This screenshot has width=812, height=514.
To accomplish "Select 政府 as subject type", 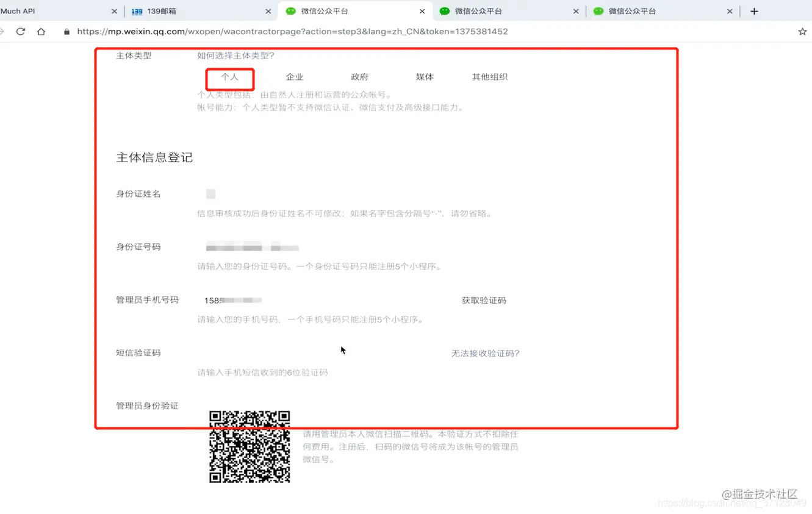I will point(360,77).
